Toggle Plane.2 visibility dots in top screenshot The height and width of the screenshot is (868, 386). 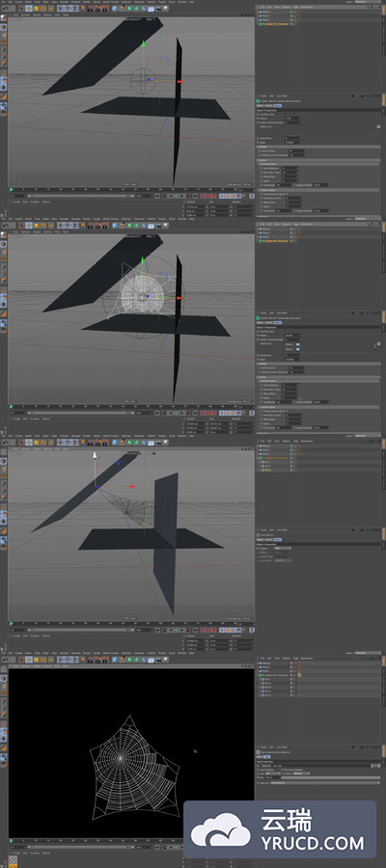294,11
